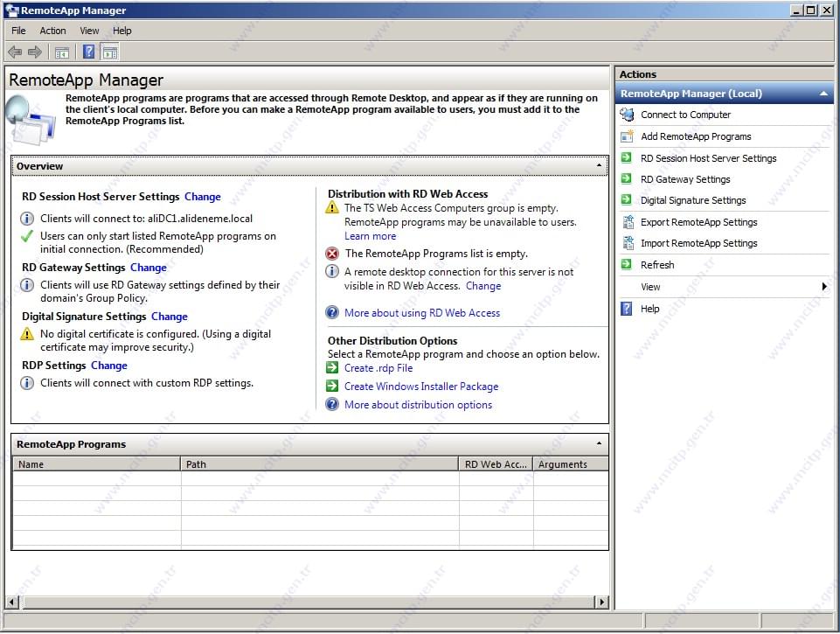
Task: Click Export RemoteApp Settings action text
Action: 699,222
